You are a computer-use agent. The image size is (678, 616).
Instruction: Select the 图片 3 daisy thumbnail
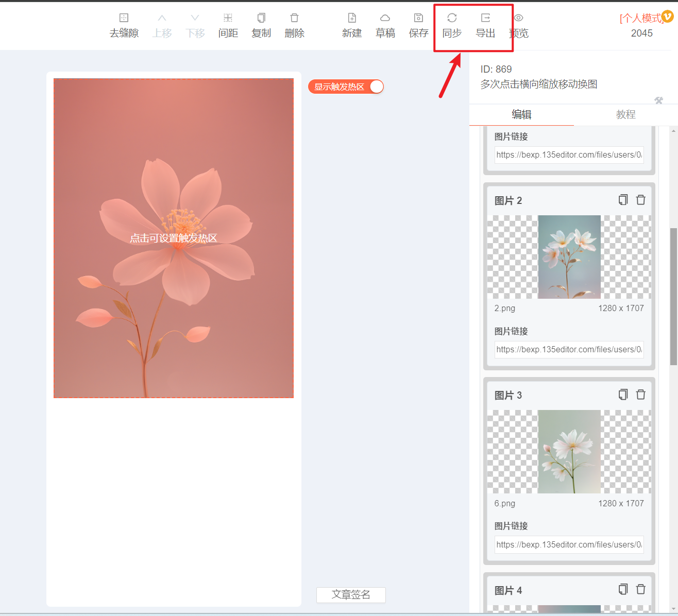coord(569,452)
